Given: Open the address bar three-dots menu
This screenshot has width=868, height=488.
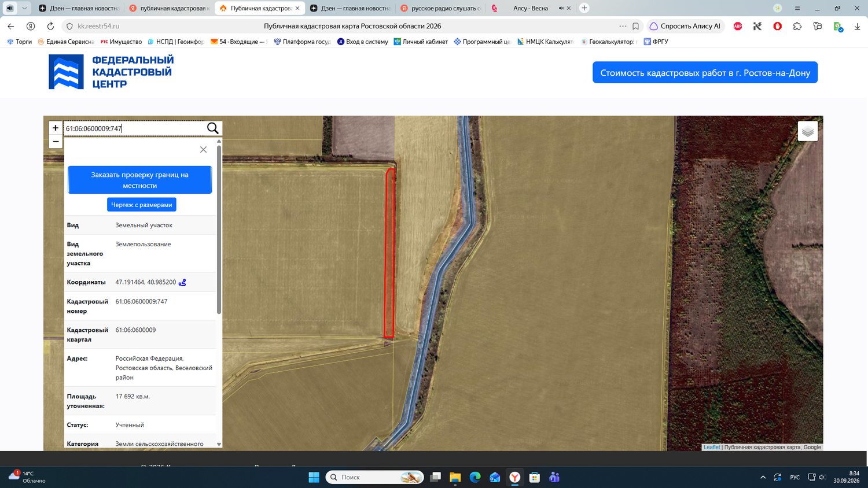Looking at the screenshot, I should pos(623,26).
